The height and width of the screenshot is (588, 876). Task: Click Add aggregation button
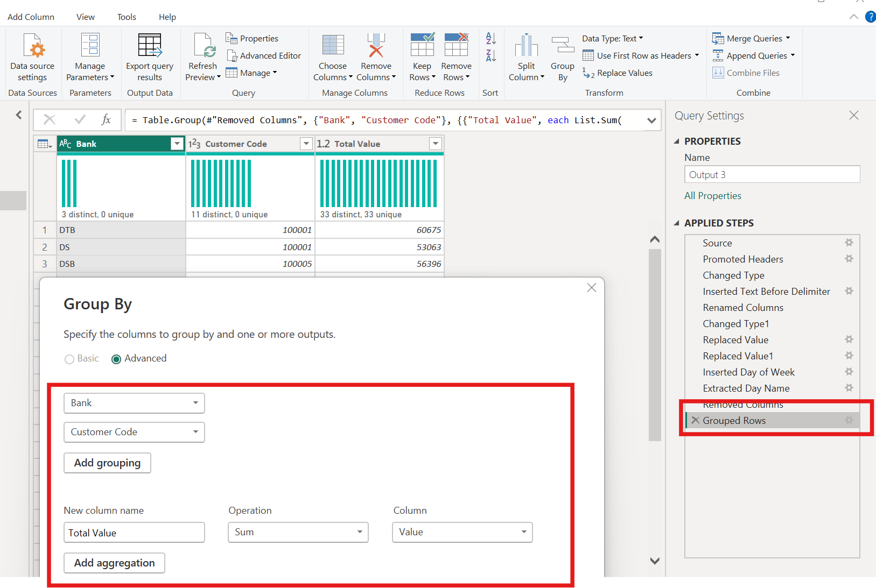coord(114,563)
